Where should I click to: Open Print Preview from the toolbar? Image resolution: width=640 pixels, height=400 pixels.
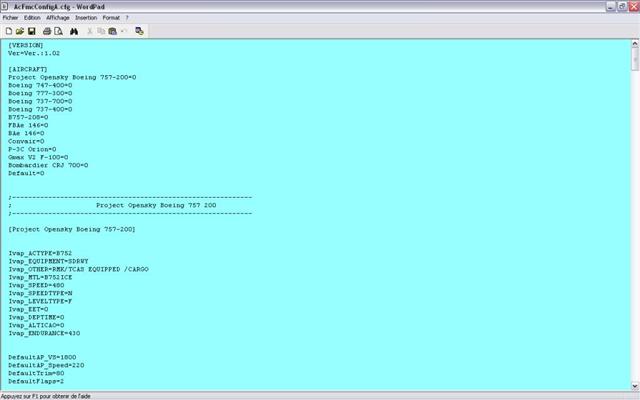[58, 31]
